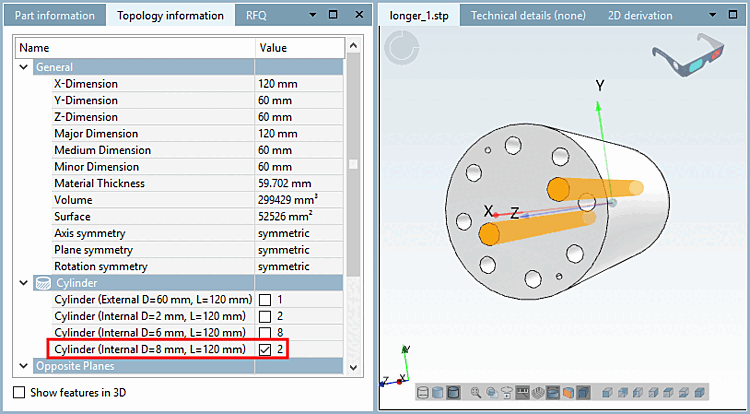The image size is (750, 414).
Task: Check the Internal D=6 mm cylinder checkbox
Action: point(265,333)
